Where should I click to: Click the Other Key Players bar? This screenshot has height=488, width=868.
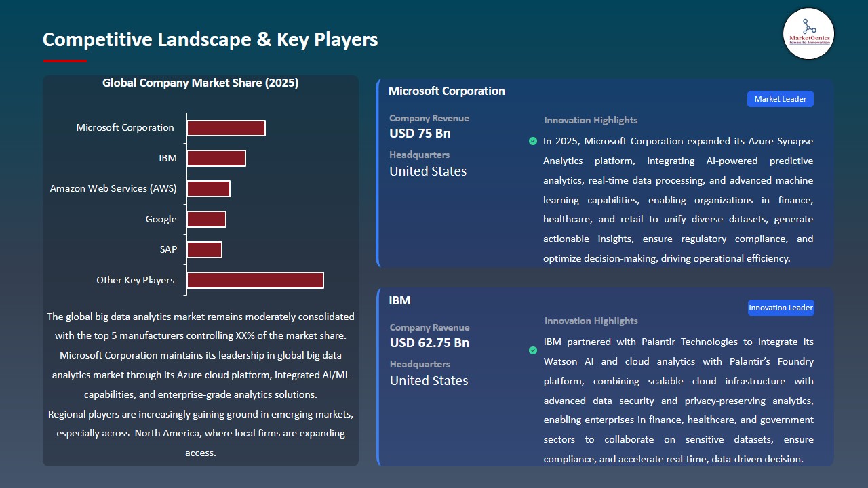[255, 280]
